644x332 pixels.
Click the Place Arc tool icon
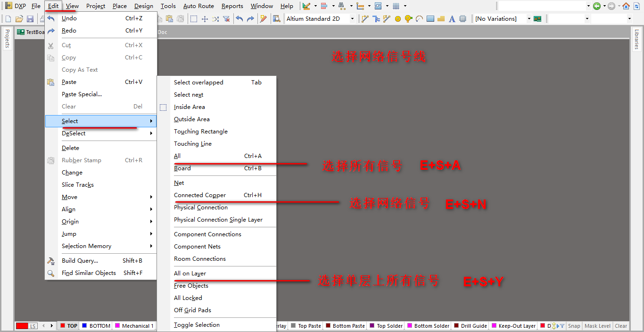click(419, 19)
